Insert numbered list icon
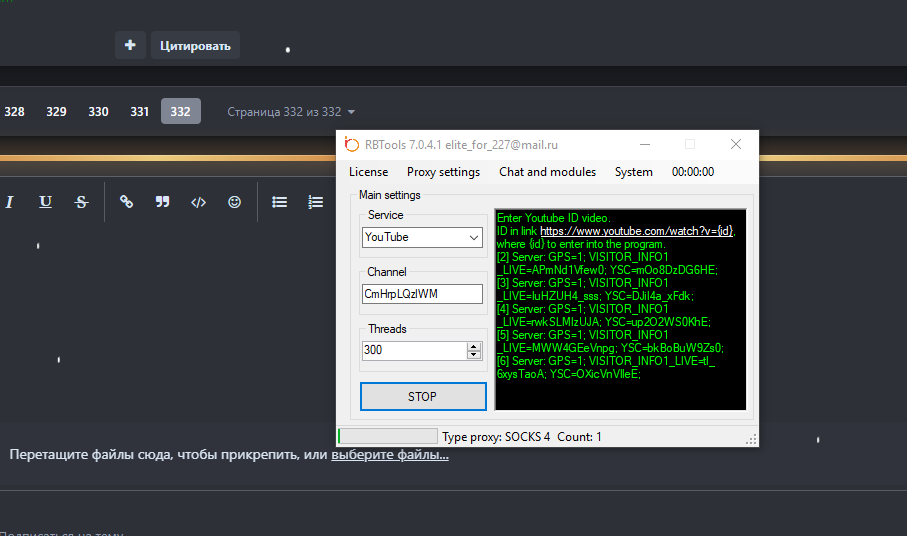The image size is (907, 536). pyautogui.click(x=315, y=202)
